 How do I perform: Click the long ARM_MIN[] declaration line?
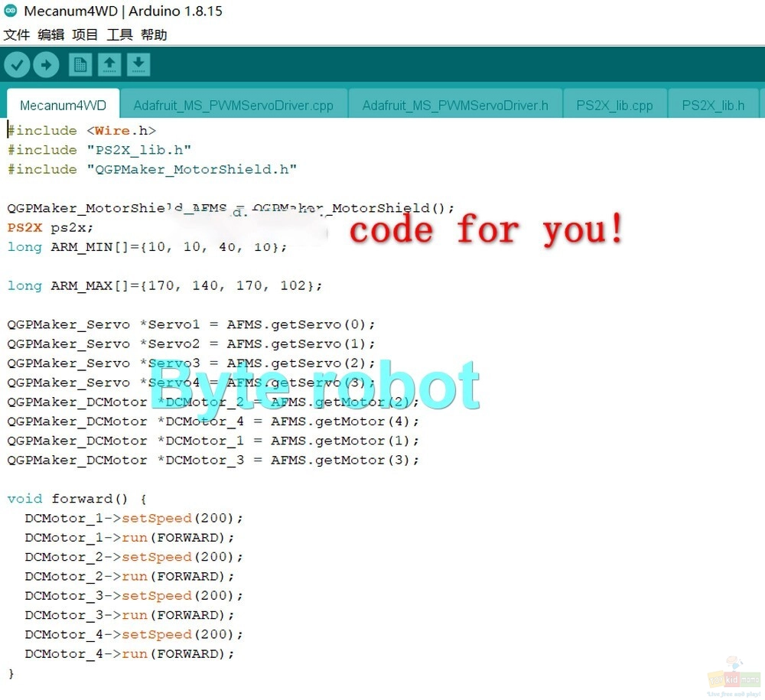[147, 247]
